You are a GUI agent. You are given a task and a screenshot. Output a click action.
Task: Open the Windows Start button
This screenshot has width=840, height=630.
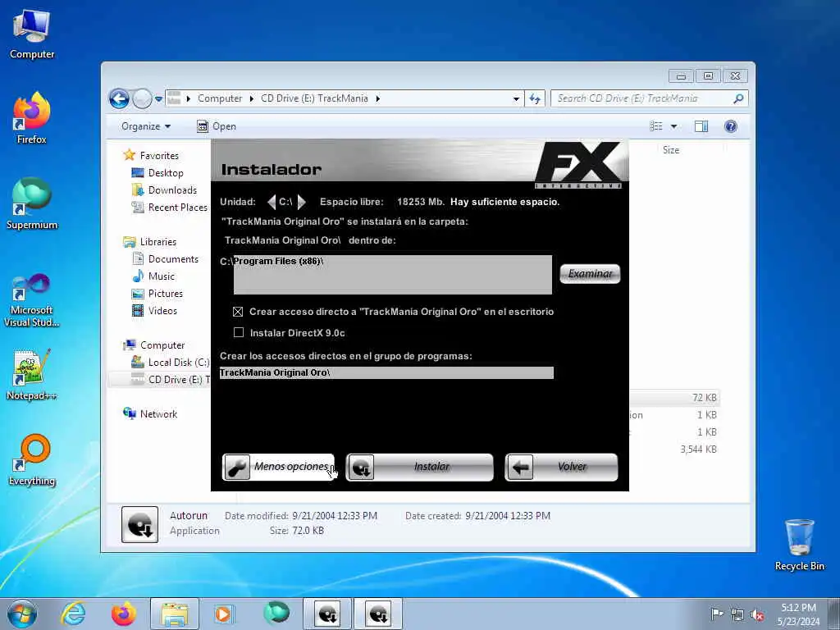point(21,614)
